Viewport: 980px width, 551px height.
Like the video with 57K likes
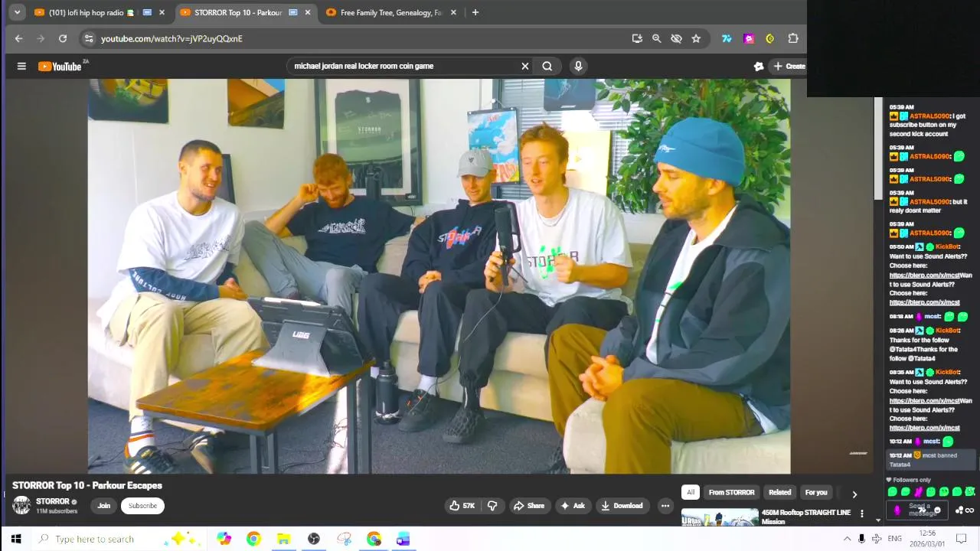(462, 506)
